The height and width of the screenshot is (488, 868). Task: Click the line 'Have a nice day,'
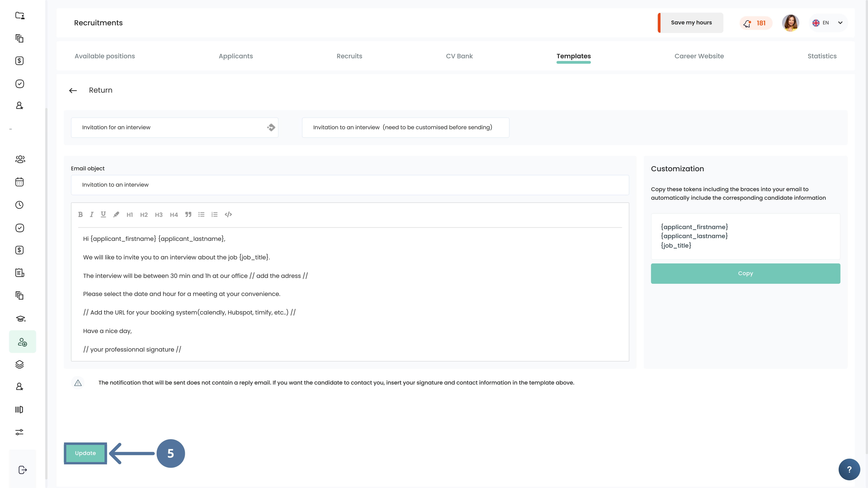107,331
